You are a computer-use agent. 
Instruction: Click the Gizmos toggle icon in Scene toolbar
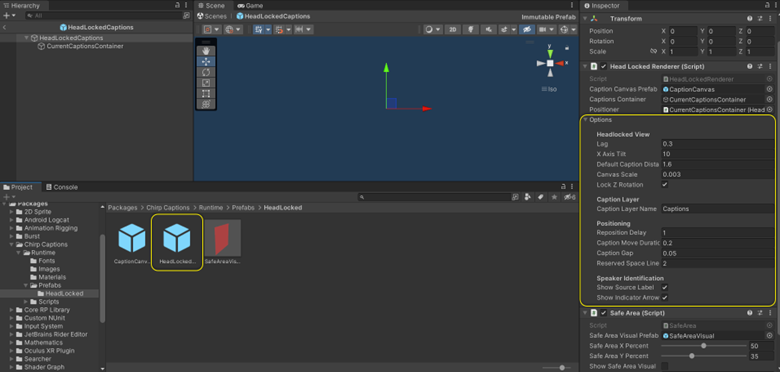coord(564,30)
